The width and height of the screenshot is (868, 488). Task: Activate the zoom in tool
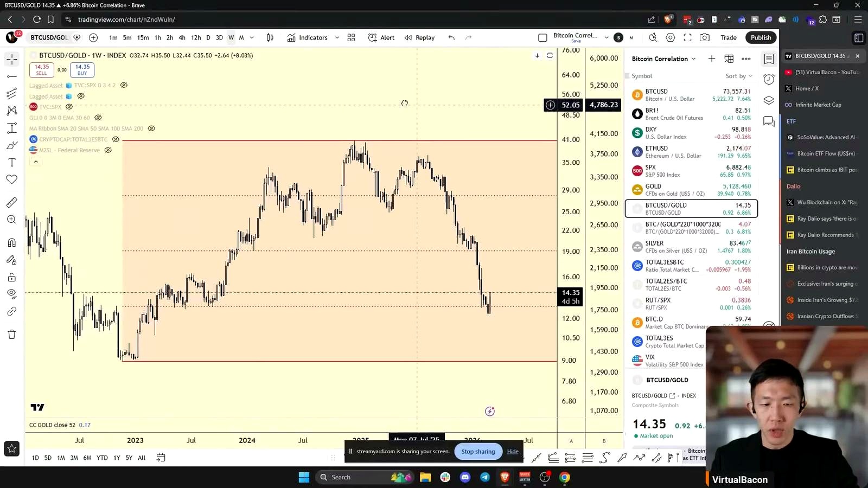point(12,220)
